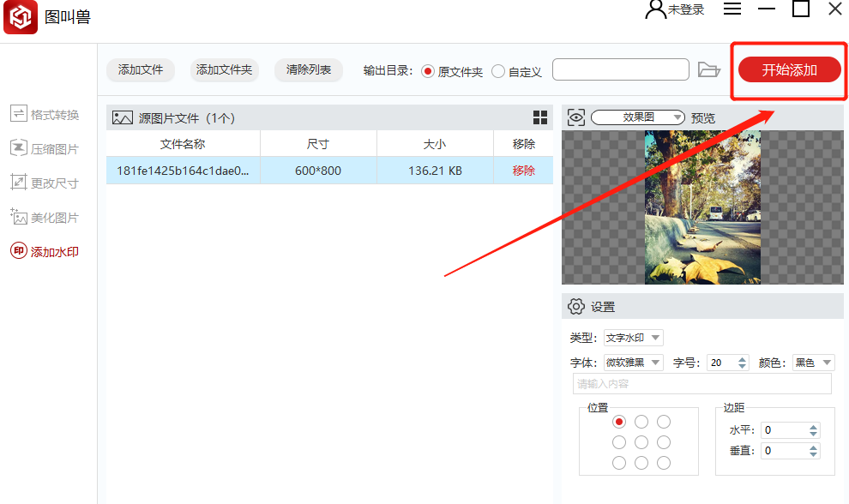Choose the top-left watermark position
Image resolution: width=849 pixels, height=504 pixels.
(619, 422)
